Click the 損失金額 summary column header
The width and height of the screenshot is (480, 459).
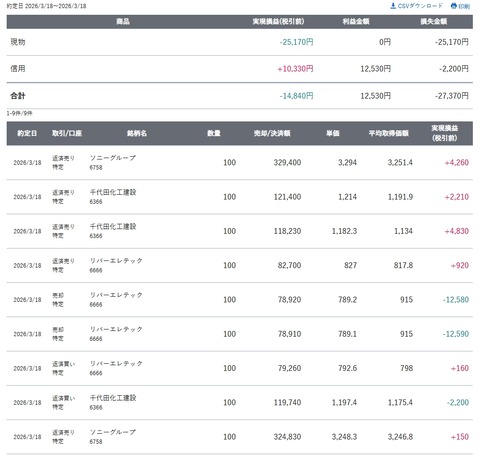[434, 21]
